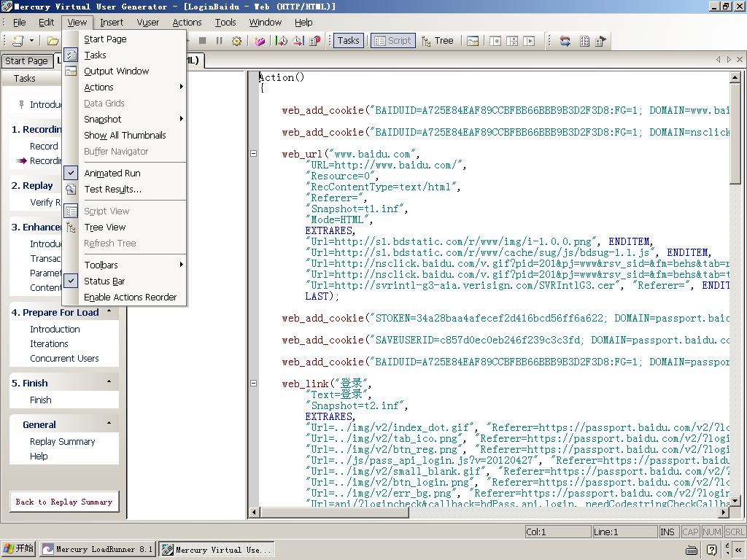747x560 pixels.
Task: Click the script editor horizontal scrollbar thumb
Action: pos(334,513)
